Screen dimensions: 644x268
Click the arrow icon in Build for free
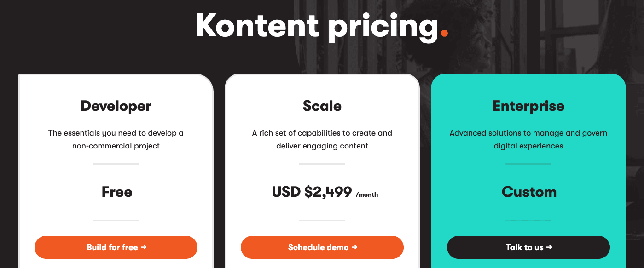(x=144, y=247)
